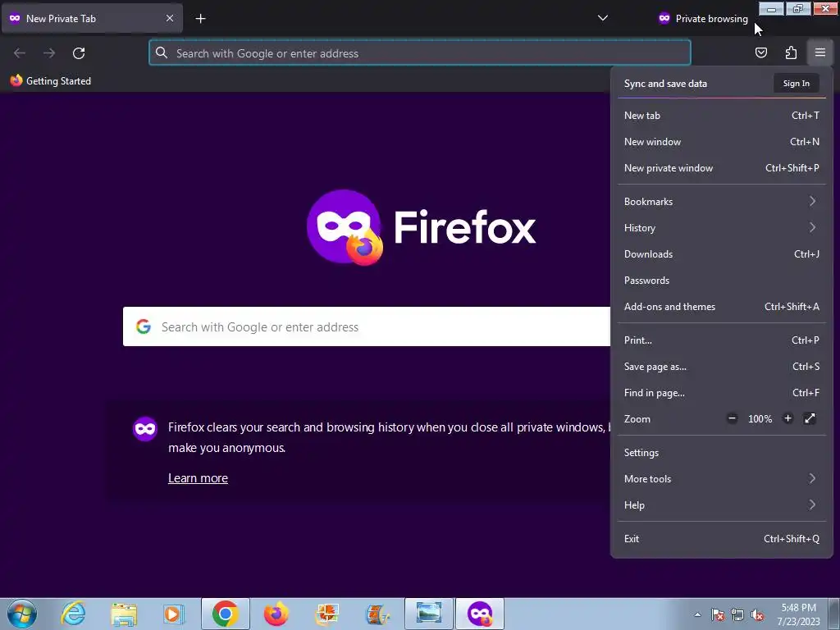
Task: Click the Google G icon in search box
Action: click(143, 326)
